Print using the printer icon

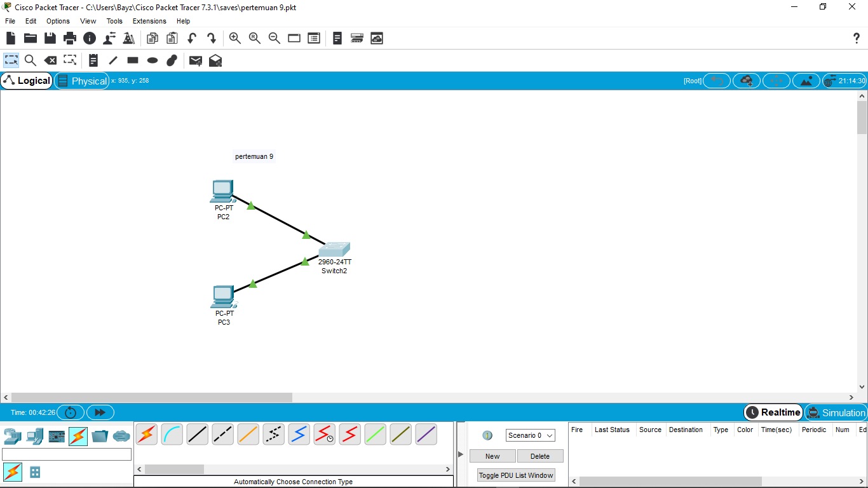pos(70,38)
